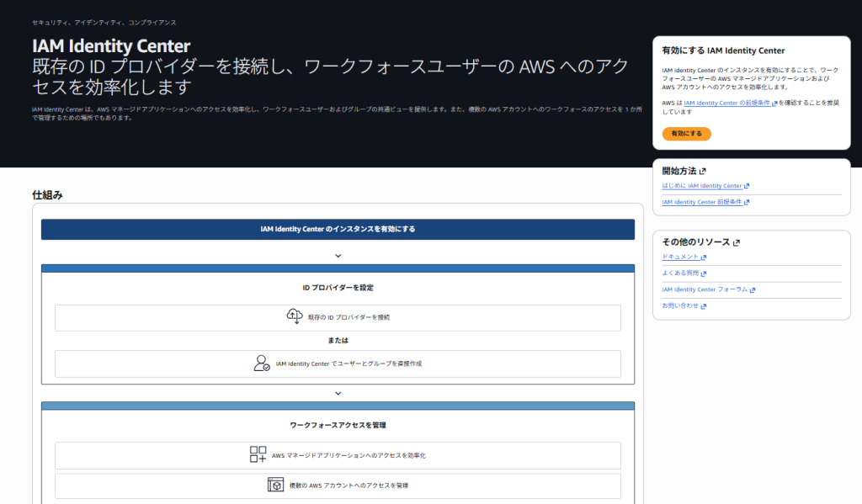862x504 pixels.
Task: Click the external link icon next to ドキュメント
Action: (704, 257)
